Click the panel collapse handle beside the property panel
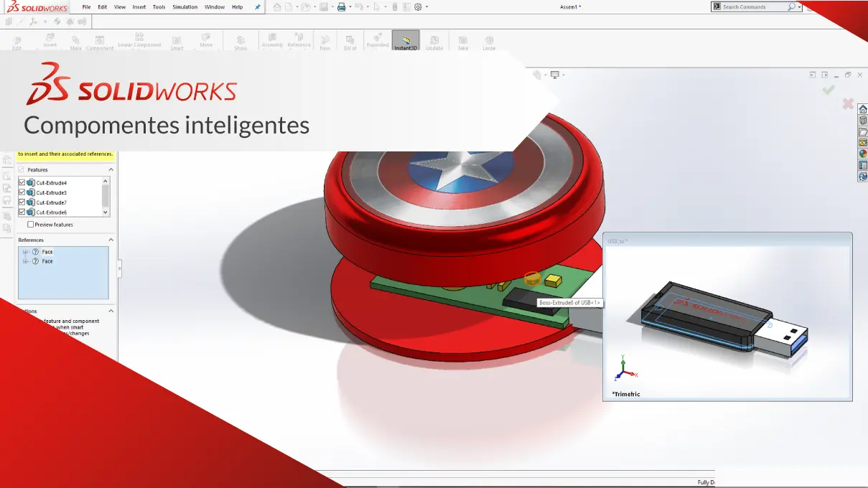The image size is (868, 488). [x=120, y=269]
